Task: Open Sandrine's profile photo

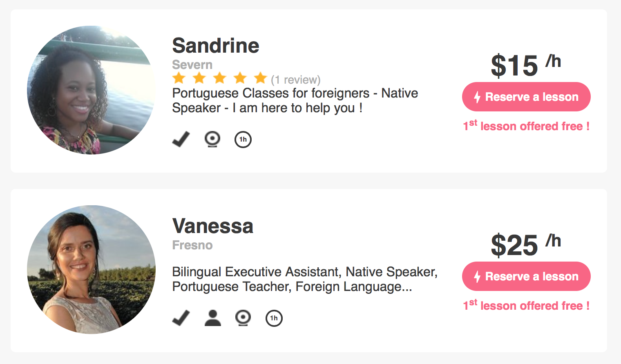Action: (x=91, y=90)
